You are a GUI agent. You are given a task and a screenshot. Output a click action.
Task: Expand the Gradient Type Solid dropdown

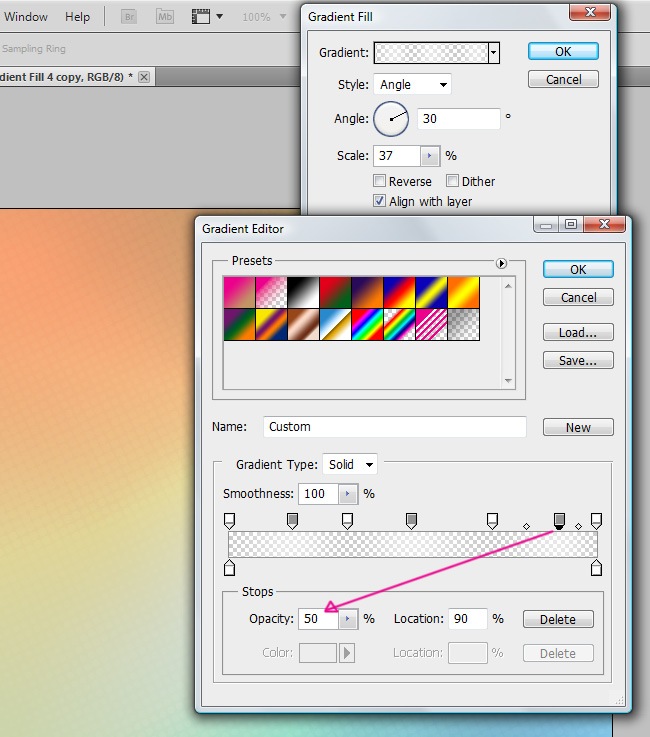tap(350, 465)
